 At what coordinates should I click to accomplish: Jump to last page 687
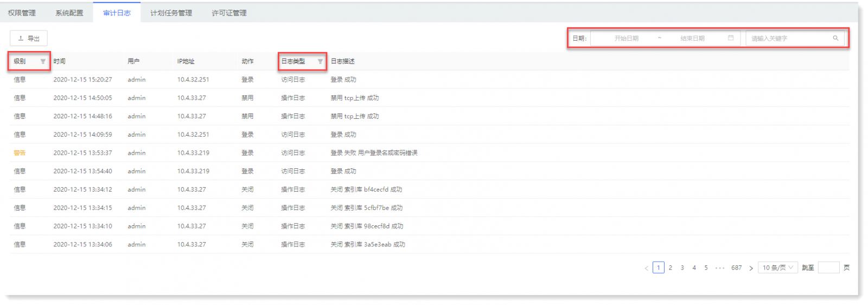pos(736,268)
